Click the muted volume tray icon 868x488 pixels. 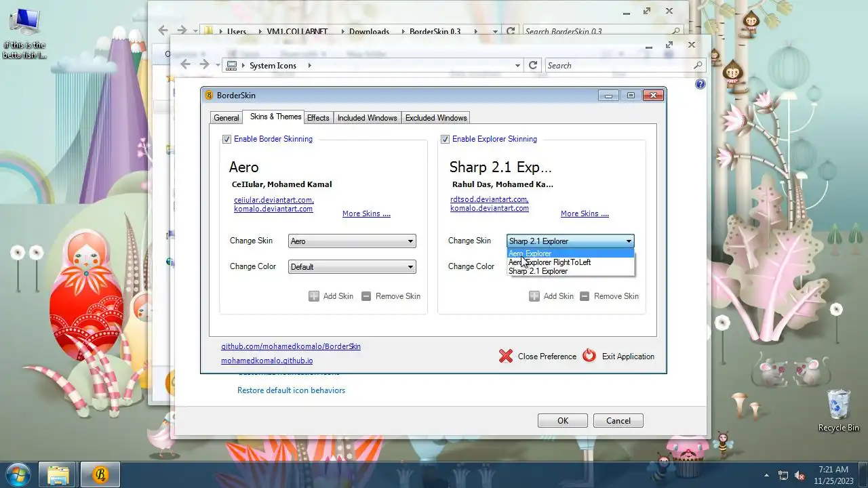(800, 475)
